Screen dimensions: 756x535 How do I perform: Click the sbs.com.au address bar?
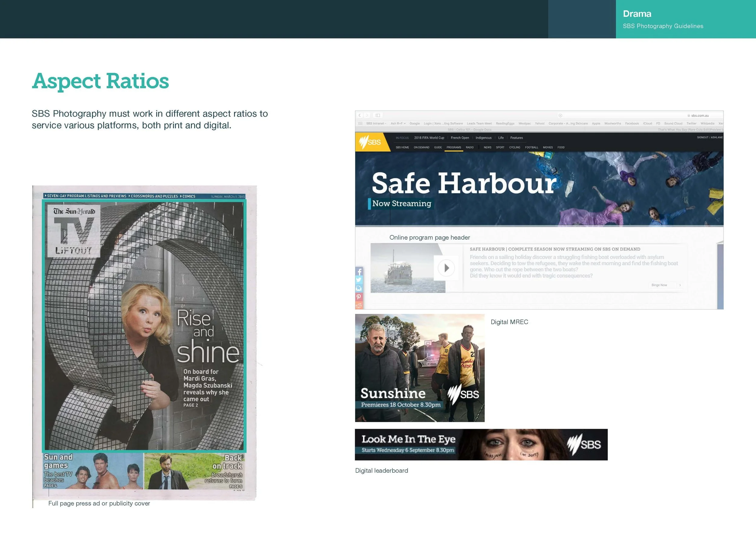(700, 116)
